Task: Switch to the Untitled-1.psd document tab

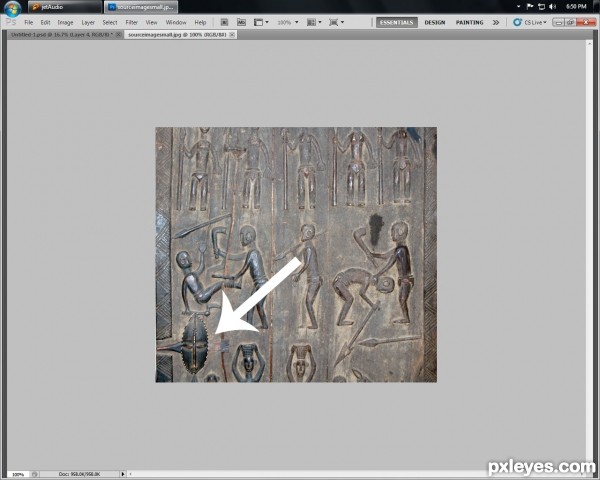Action: [62, 35]
